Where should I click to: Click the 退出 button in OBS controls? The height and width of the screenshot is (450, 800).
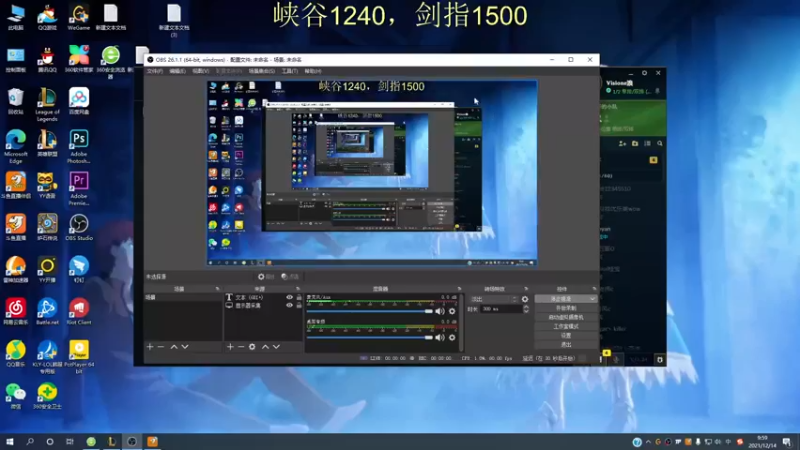pyautogui.click(x=566, y=345)
